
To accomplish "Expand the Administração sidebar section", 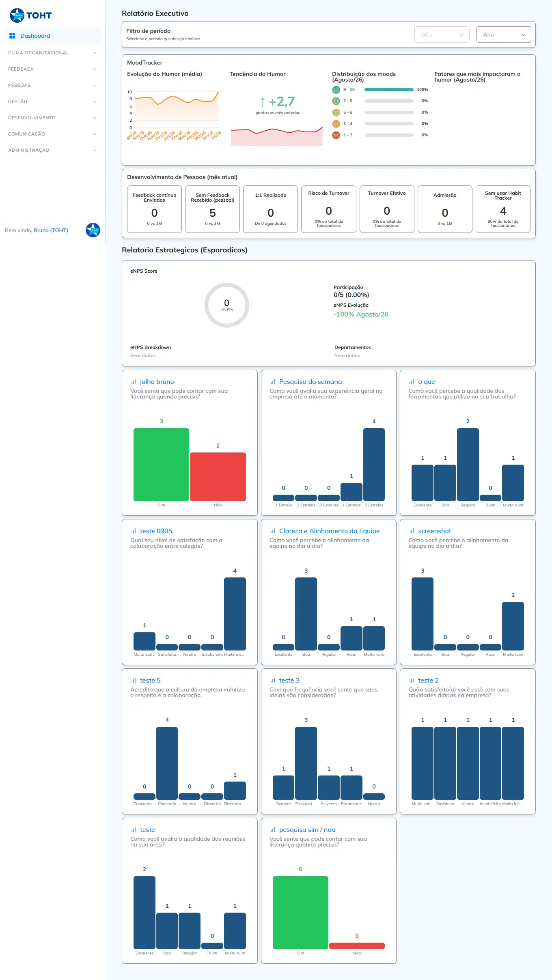I will coord(52,150).
